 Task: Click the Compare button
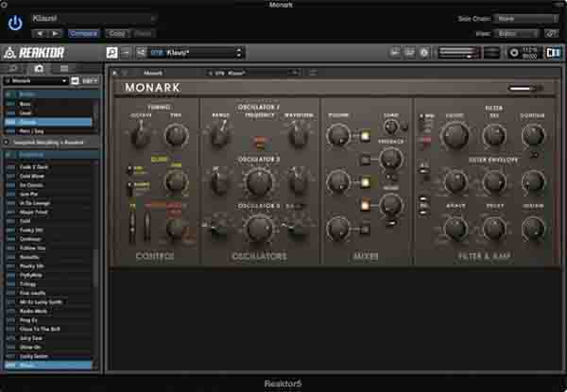pyautogui.click(x=84, y=34)
